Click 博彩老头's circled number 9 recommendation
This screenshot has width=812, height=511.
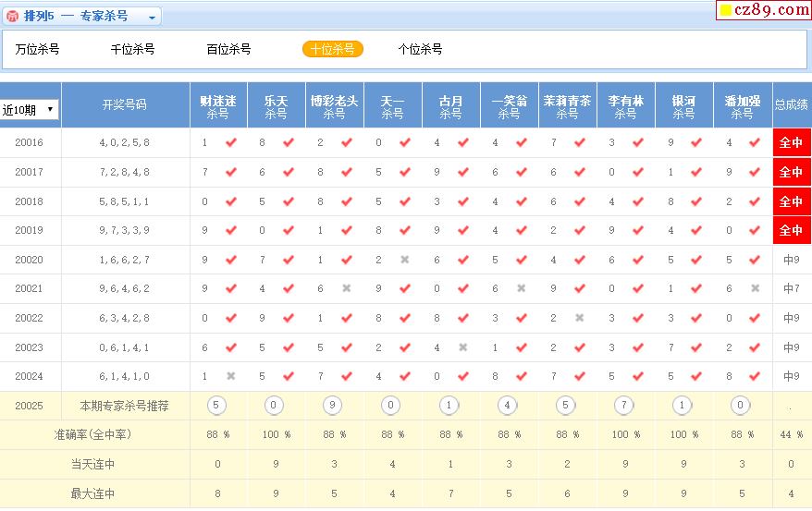coord(334,405)
